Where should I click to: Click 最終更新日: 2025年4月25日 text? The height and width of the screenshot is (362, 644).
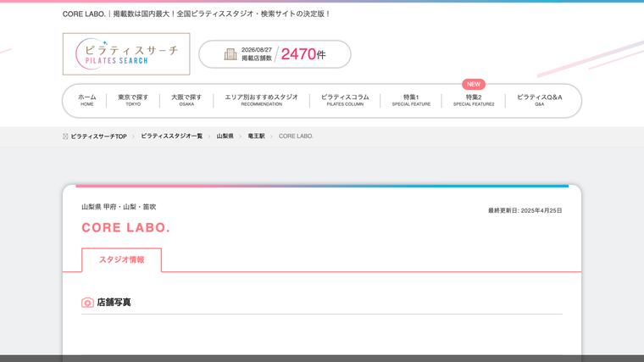525,210
